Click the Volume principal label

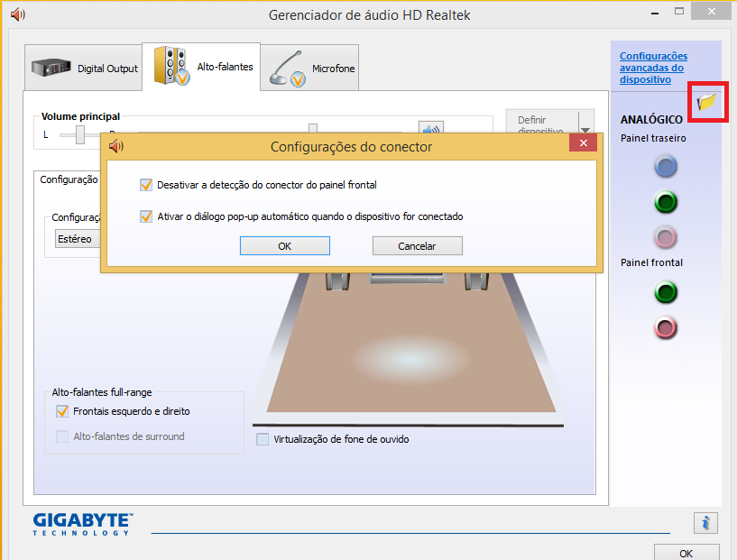point(80,116)
